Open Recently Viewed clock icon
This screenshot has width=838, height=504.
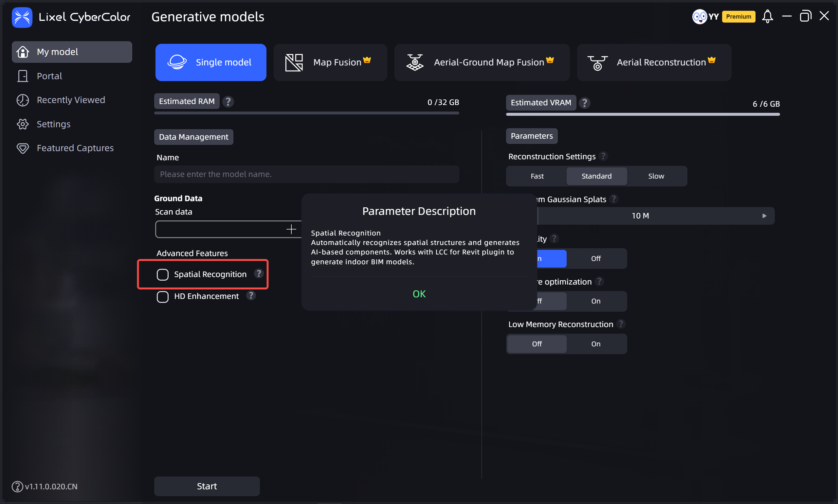[23, 100]
